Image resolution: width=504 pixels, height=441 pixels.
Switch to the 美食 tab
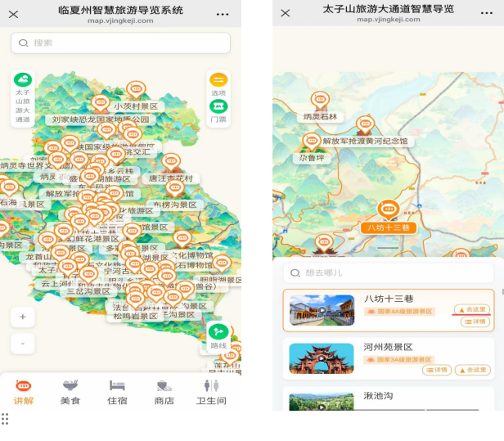[x=70, y=393]
